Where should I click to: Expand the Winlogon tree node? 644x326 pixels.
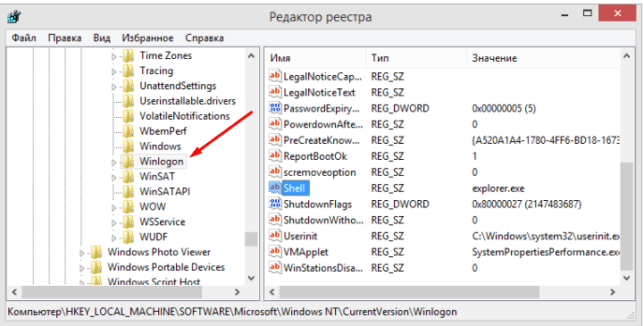pos(114,163)
